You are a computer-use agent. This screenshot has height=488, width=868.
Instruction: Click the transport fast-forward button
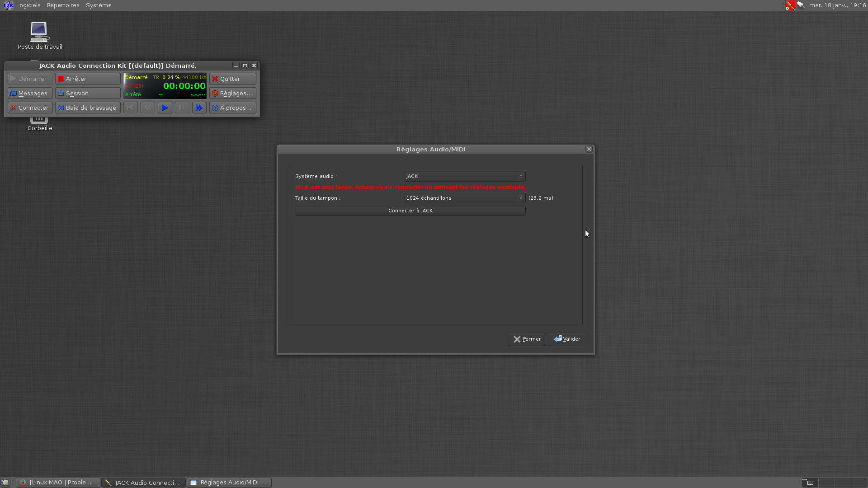[199, 108]
